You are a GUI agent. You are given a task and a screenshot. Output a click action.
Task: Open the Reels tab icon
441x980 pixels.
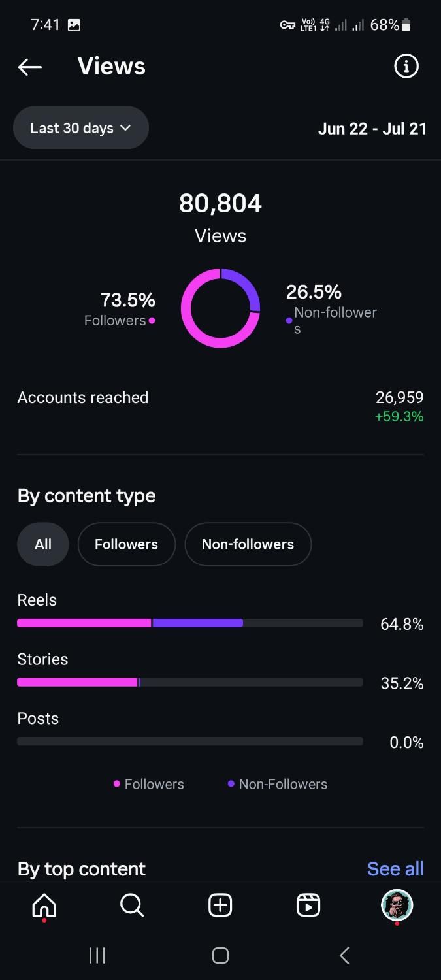[308, 906]
